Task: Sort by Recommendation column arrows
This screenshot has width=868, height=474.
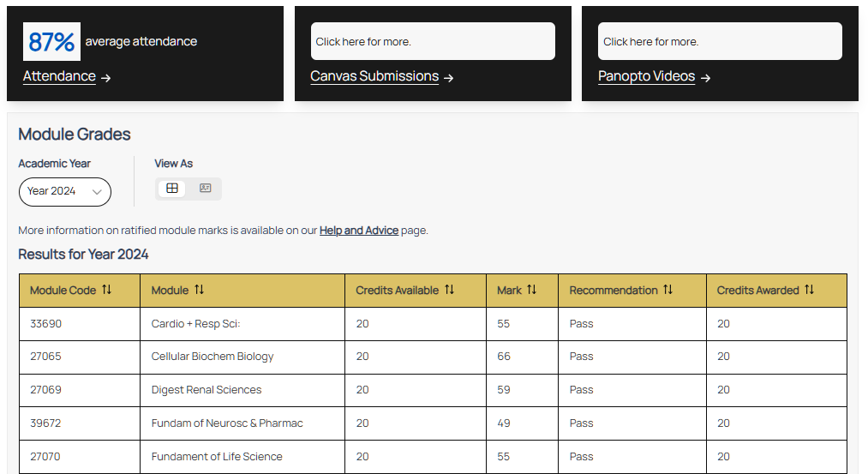Action: click(668, 290)
